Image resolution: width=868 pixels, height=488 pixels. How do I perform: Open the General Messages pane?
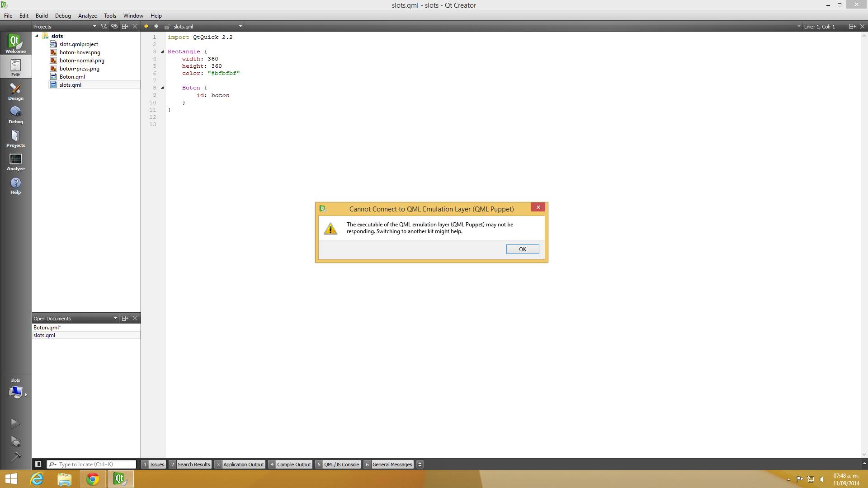[388, 464]
